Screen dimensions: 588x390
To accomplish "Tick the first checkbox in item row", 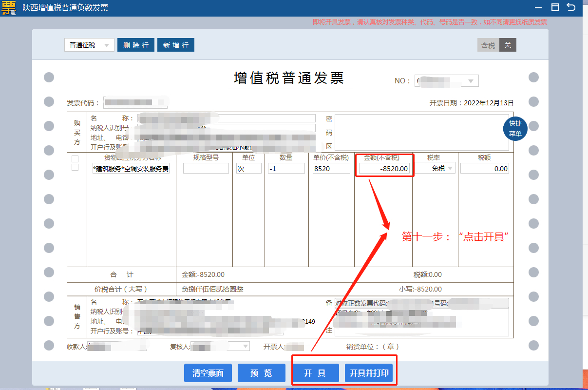I will (x=75, y=159).
